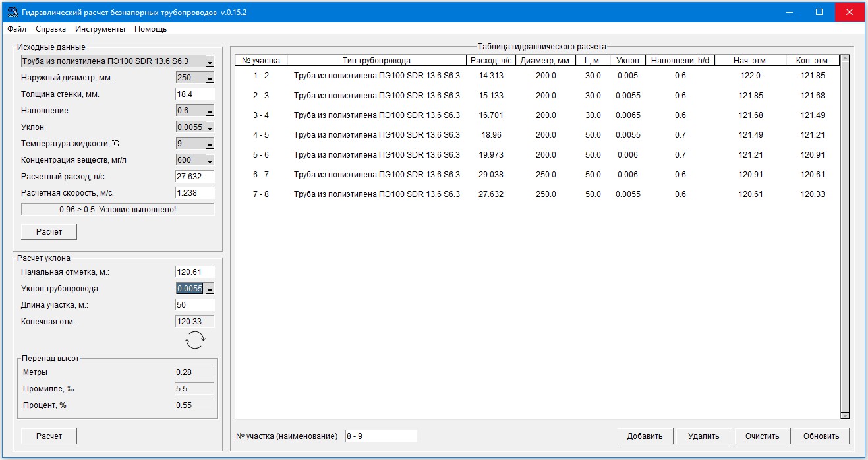Select table row 6 - 7

[x=537, y=175]
